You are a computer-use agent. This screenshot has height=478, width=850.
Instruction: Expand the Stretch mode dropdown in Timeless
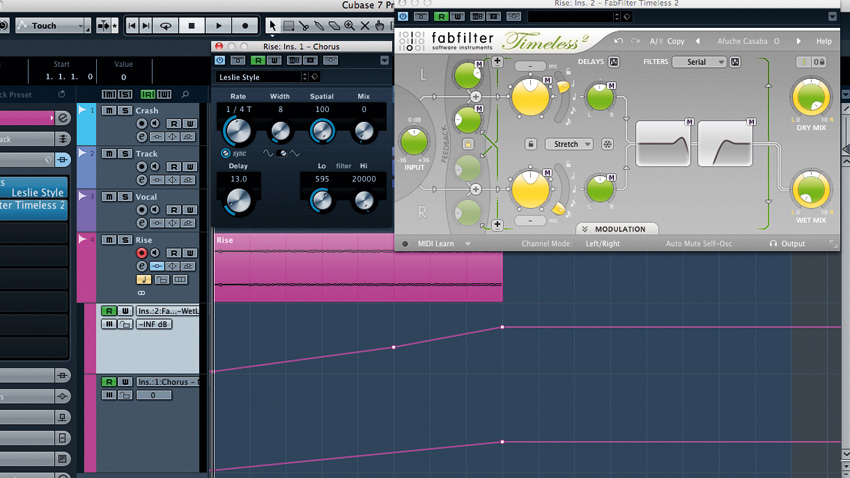point(569,144)
